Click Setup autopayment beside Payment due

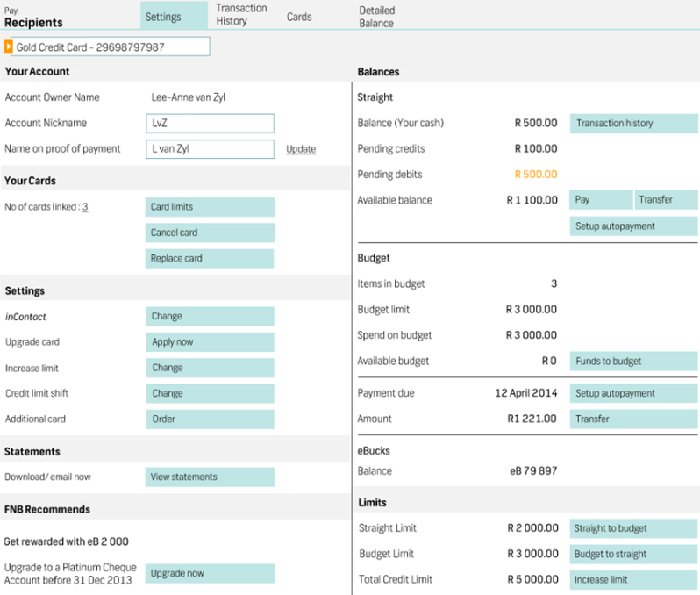[633, 393]
